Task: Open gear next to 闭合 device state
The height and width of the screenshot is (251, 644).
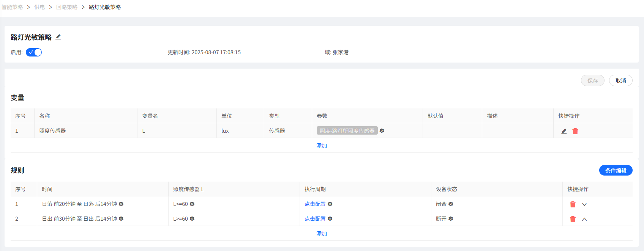Action: pos(451,204)
